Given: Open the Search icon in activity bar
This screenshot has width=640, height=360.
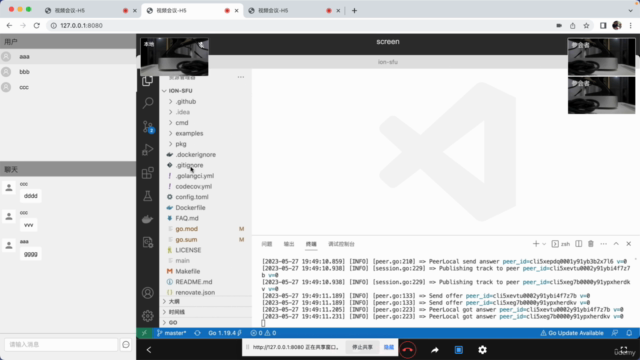Looking at the screenshot, I should coord(148,103).
